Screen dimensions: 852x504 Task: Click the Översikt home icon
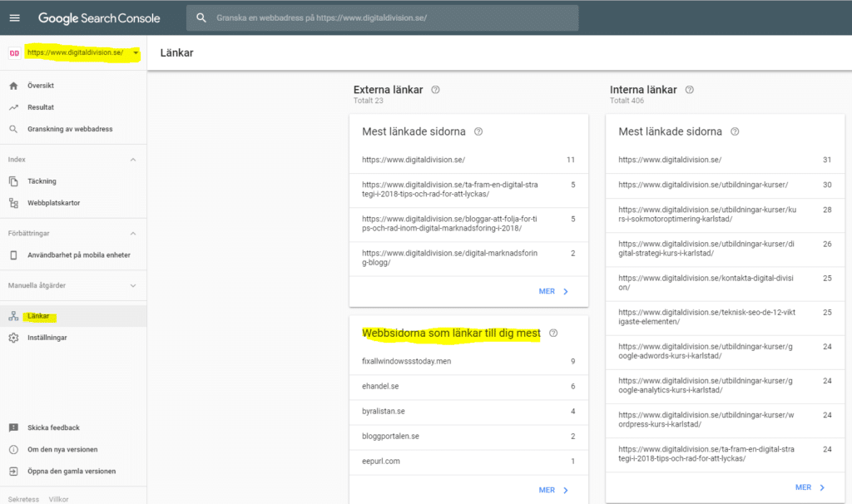pyautogui.click(x=13, y=86)
